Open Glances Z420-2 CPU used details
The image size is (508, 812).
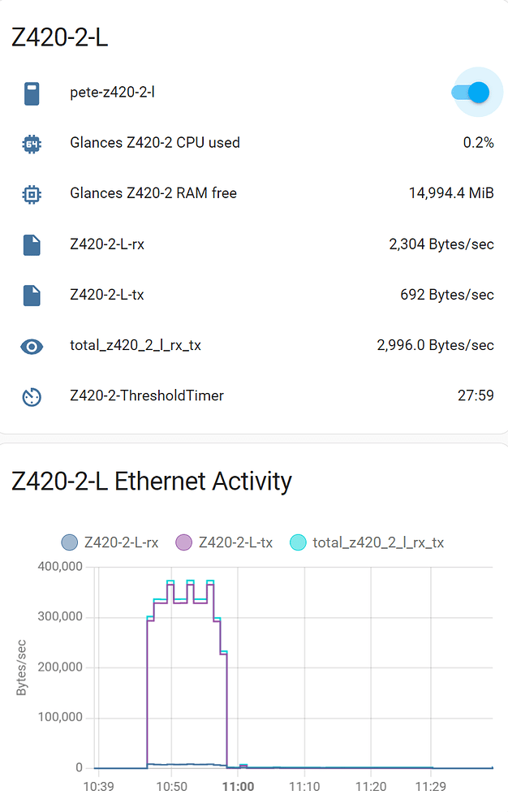(x=155, y=142)
